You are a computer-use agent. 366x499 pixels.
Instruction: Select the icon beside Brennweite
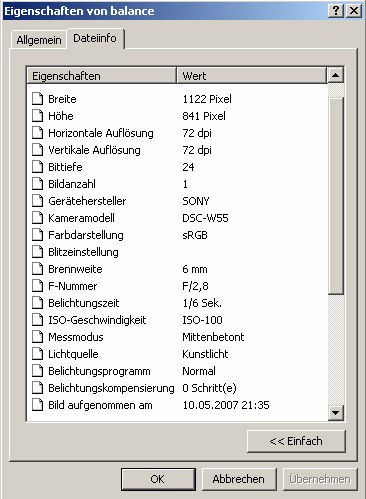(x=38, y=269)
